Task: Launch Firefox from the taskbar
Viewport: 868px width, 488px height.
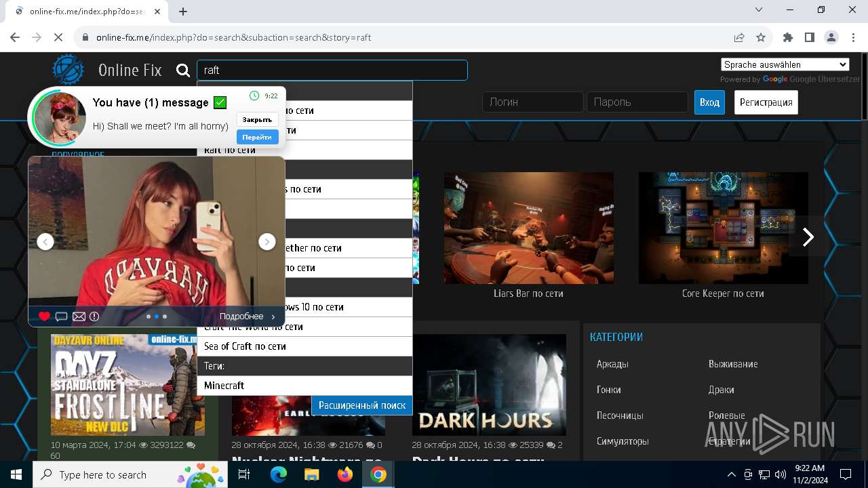Action: (x=345, y=474)
